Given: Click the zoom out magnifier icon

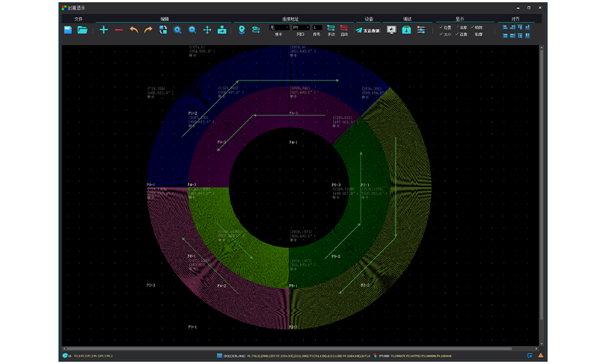Looking at the screenshot, I should point(192,30).
